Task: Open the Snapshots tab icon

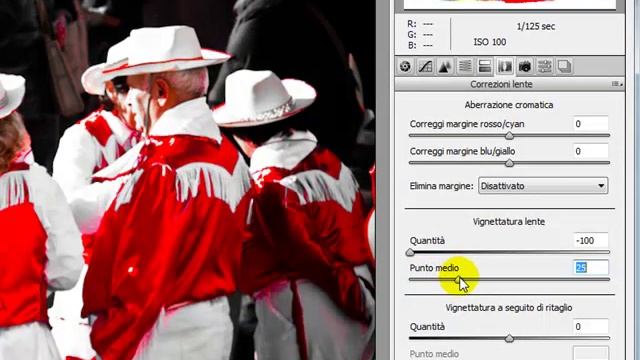Action: (x=564, y=66)
